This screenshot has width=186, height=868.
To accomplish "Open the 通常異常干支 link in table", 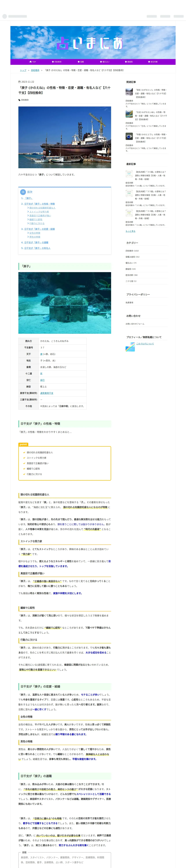I will [x=47, y=393].
